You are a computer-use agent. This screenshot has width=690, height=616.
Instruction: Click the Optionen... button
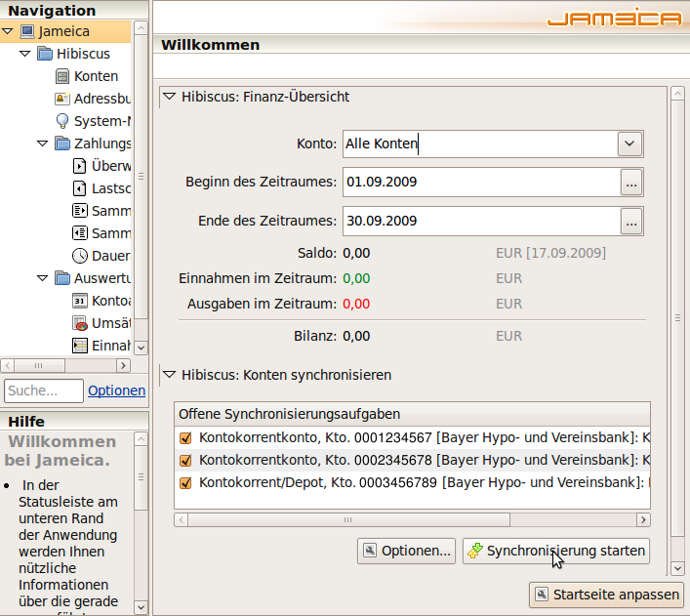point(406,551)
